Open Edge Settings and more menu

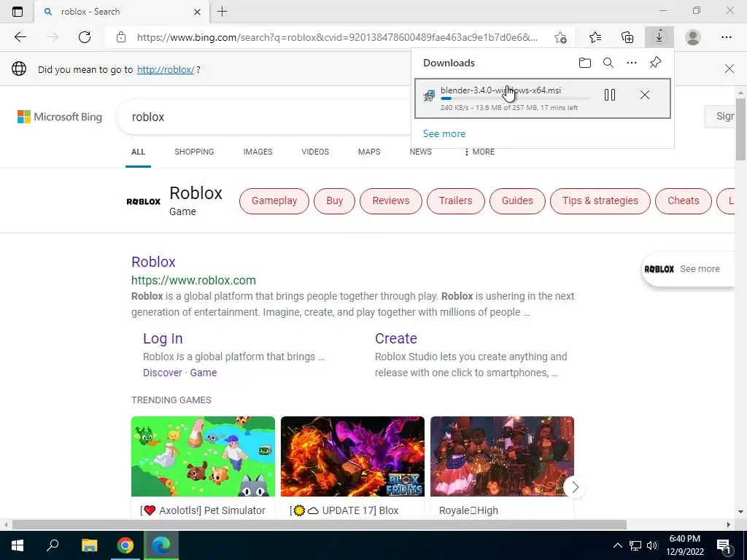click(726, 37)
